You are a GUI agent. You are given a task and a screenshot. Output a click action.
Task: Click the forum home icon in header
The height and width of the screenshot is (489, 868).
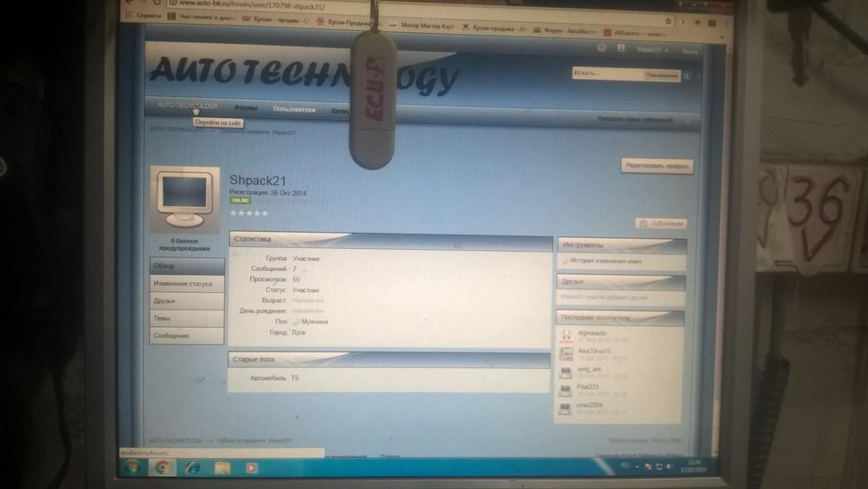coord(601,48)
